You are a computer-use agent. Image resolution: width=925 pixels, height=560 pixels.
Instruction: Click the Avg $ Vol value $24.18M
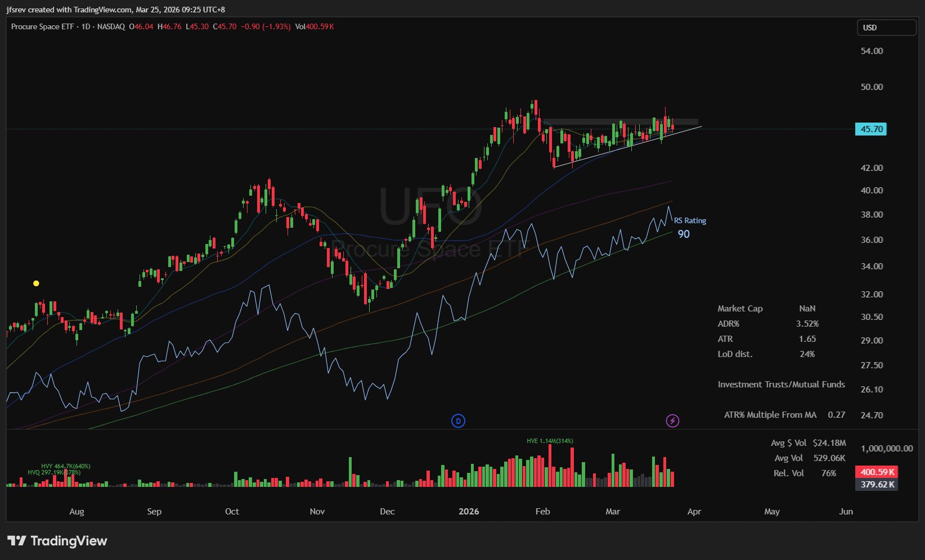829,442
